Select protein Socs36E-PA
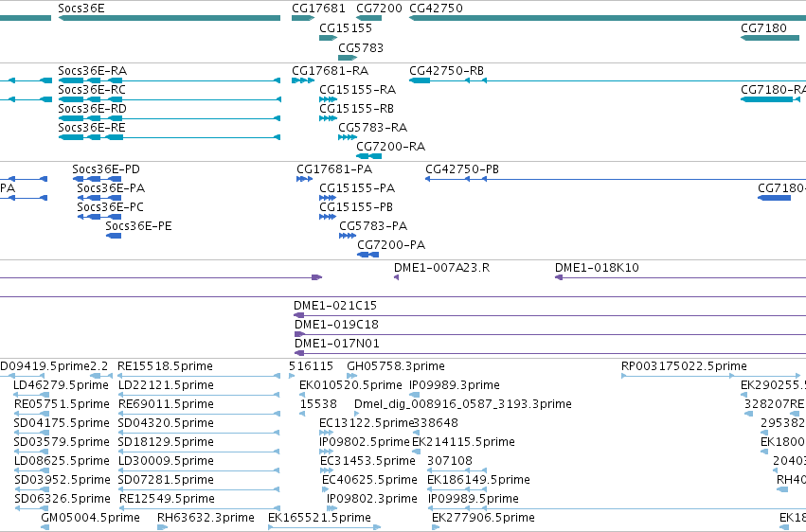This screenshot has width=806, height=532. 111,188
